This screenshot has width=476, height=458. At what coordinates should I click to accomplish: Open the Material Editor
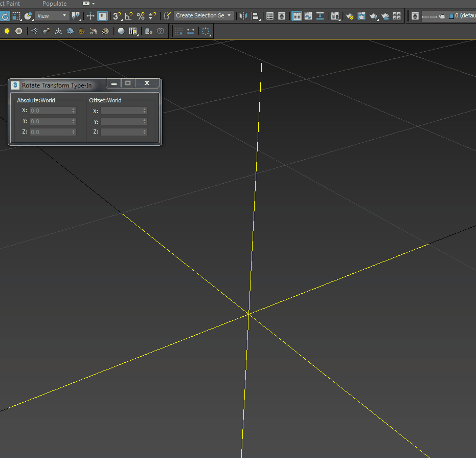coord(335,16)
